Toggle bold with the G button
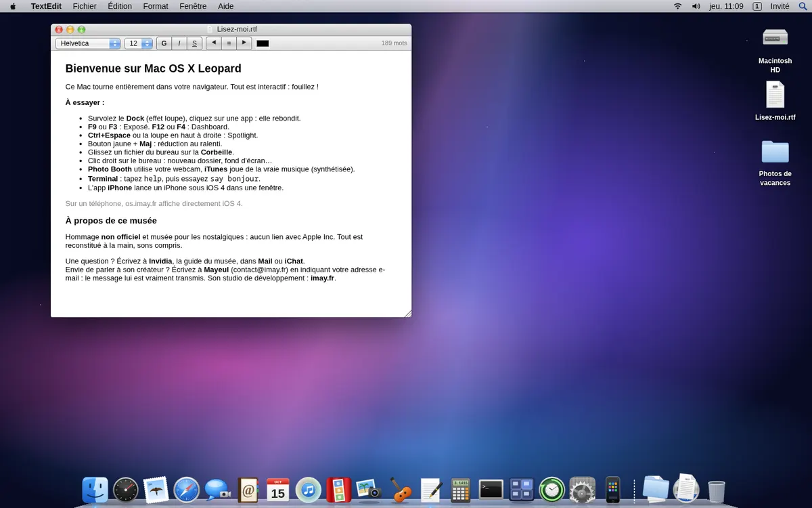Screen dimensions: 812x508 pyautogui.click(x=164, y=43)
